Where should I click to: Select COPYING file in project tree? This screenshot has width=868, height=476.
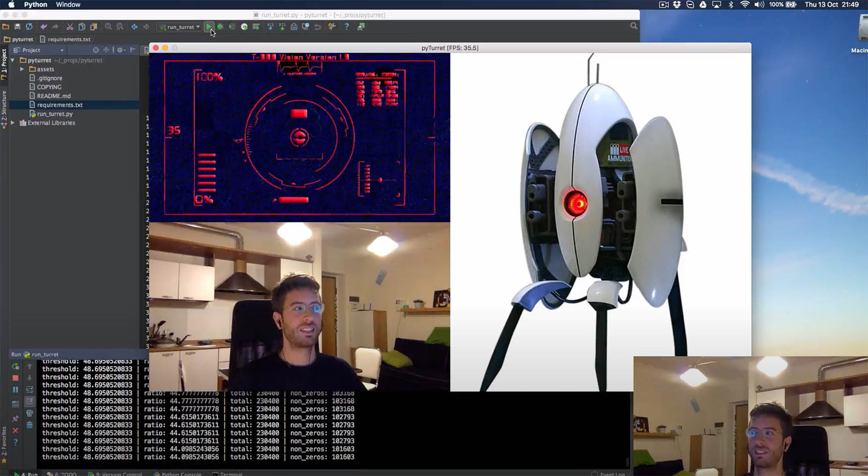point(45,87)
